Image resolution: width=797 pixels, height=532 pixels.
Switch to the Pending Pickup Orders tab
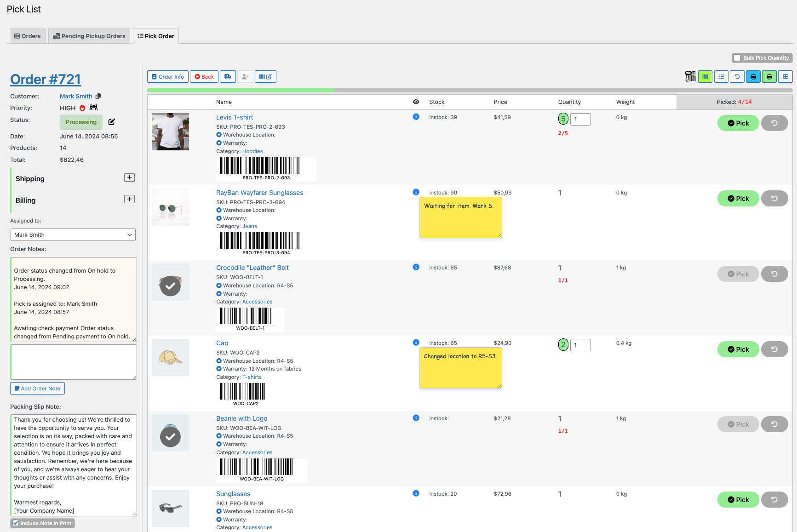89,36
